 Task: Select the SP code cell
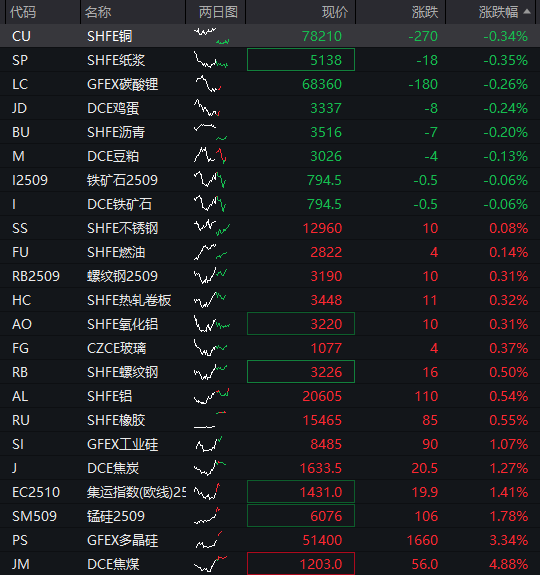tap(20, 60)
